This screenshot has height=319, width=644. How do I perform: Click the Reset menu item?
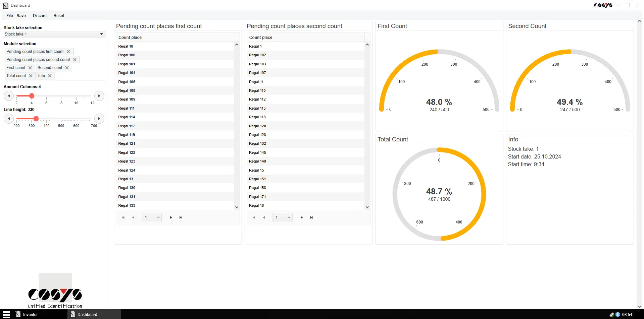pyautogui.click(x=59, y=16)
